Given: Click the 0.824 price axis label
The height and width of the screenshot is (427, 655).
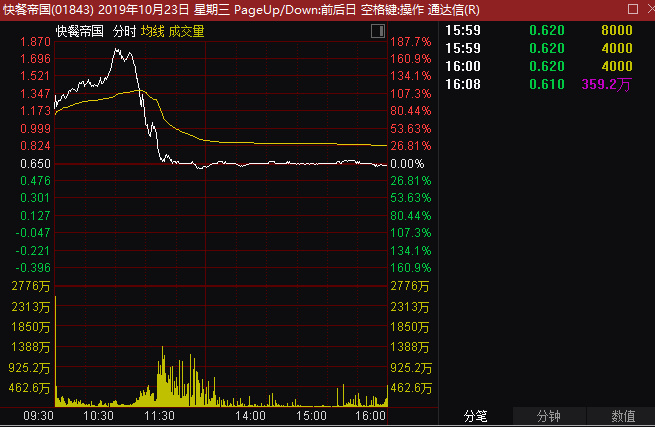Looking at the screenshot, I should (x=35, y=146).
